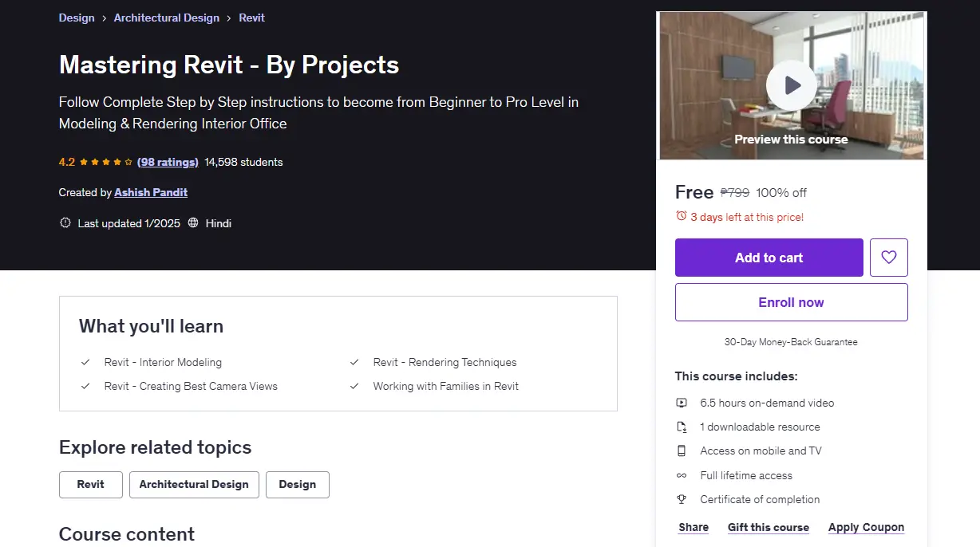Click the on-demand video icon

tap(682, 403)
